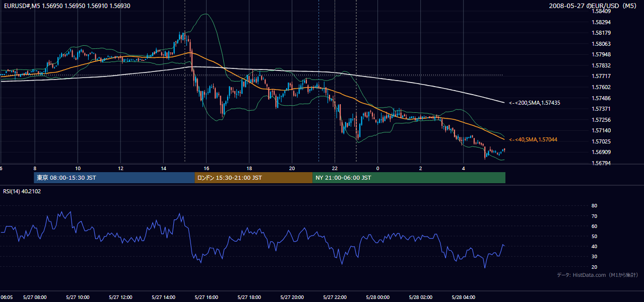Click RSI scale level 50
Screen dimensions: 644x302
[594, 236]
